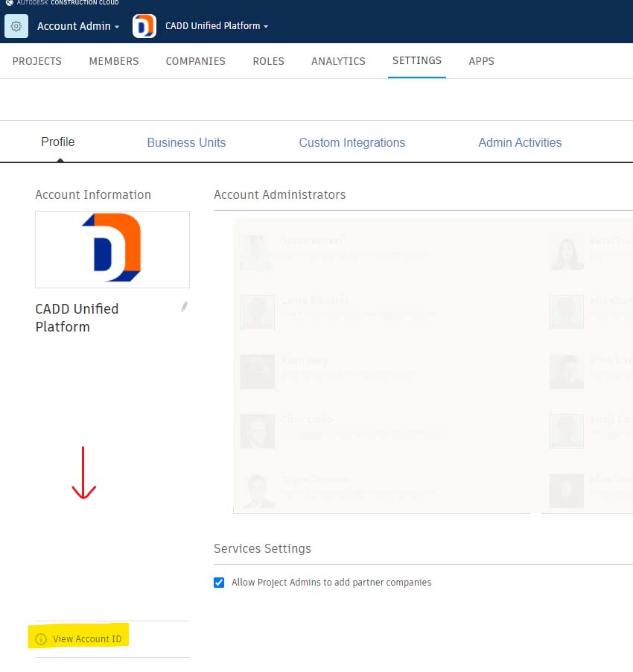633x672 pixels.
Task: Switch to the COMPANIES tab
Action: 196,61
